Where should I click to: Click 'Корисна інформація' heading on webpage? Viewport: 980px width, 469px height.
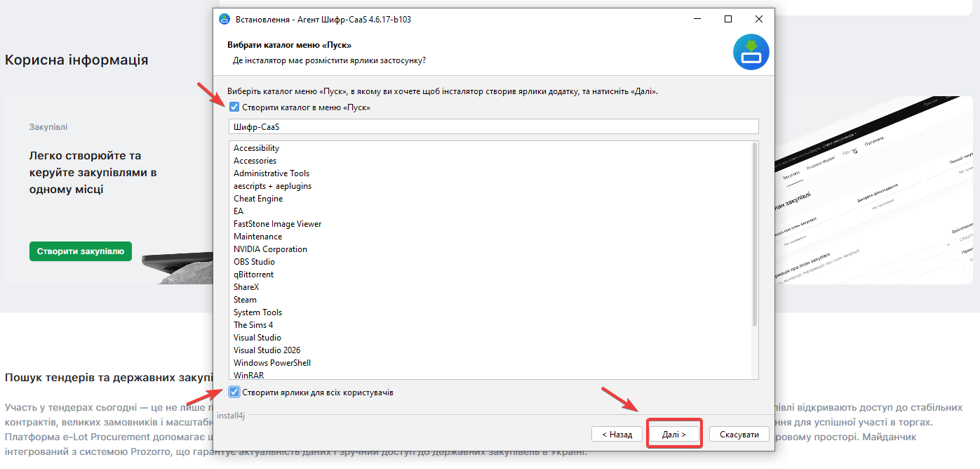pos(76,60)
